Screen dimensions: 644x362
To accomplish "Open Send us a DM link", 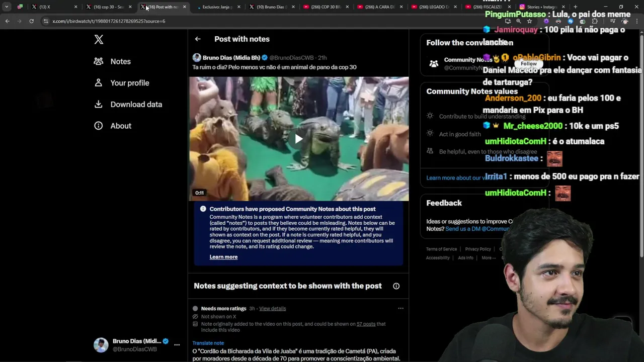I will (x=477, y=229).
